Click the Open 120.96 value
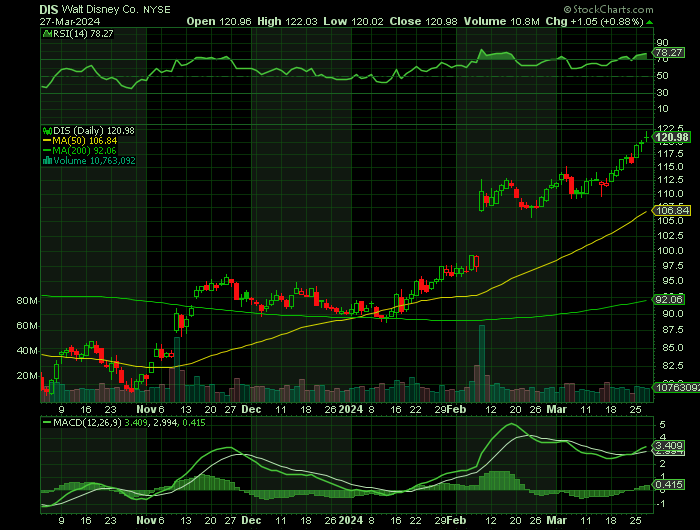The width and height of the screenshot is (700, 530). click(x=219, y=21)
